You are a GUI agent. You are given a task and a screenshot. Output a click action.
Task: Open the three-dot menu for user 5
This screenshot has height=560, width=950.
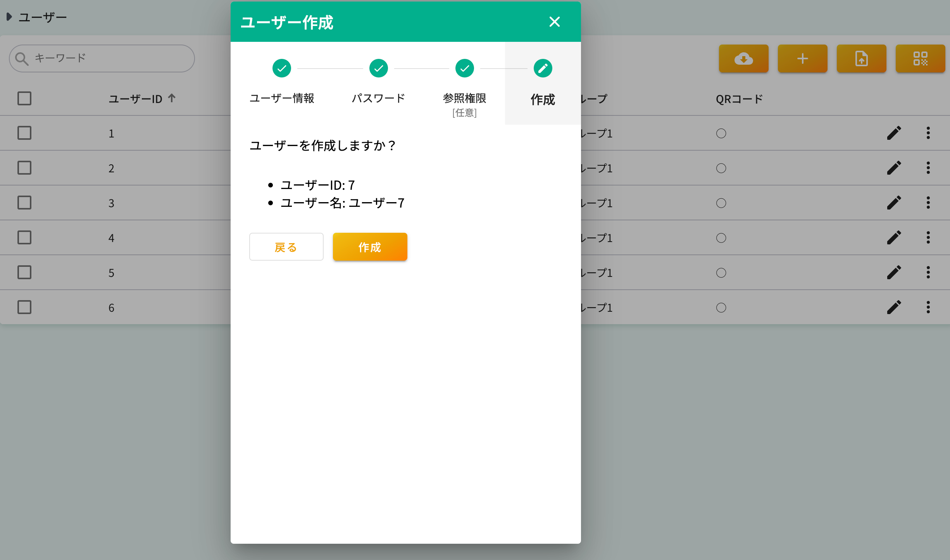pyautogui.click(x=928, y=272)
